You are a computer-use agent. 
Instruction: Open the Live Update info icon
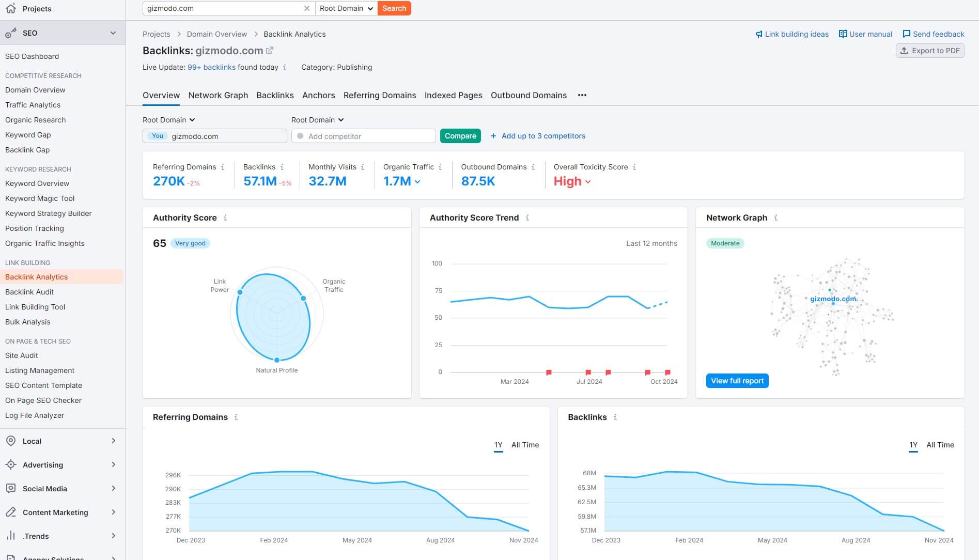click(x=285, y=67)
